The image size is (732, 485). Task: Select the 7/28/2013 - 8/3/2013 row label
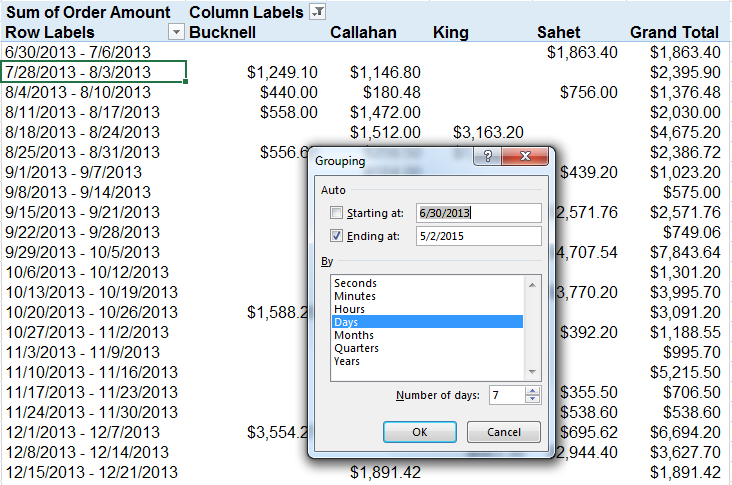(x=93, y=72)
